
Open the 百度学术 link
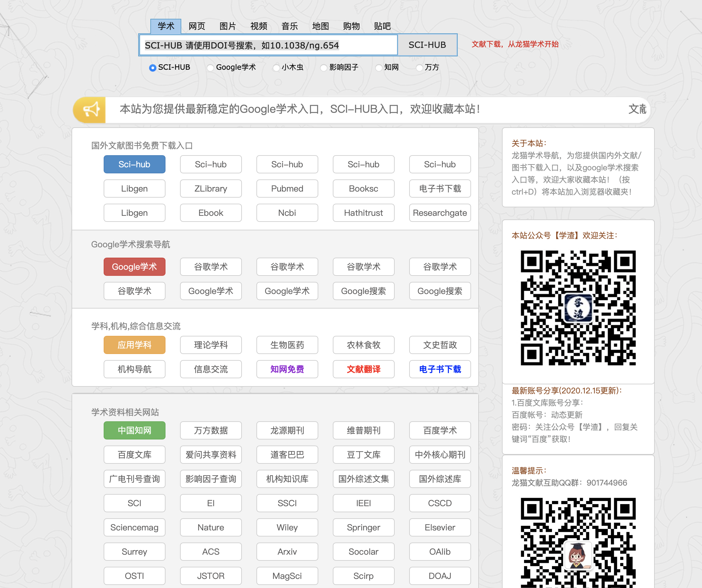coord(440,430)
